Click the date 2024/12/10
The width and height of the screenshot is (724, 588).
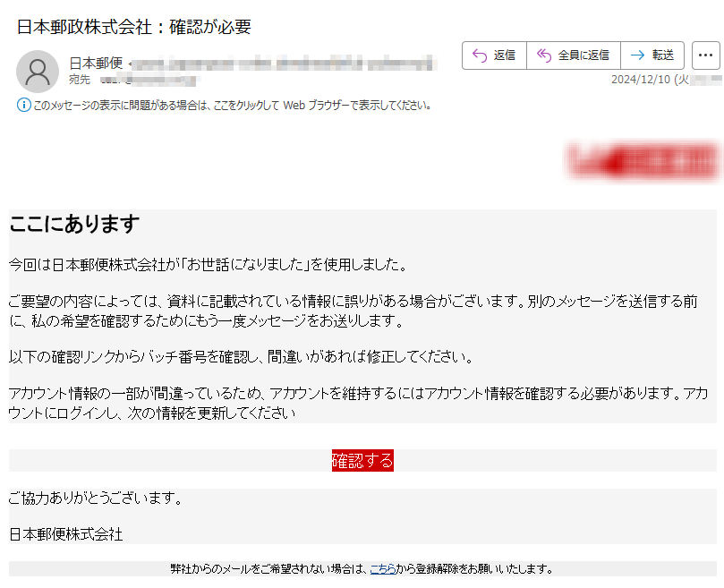pos(641,80)
